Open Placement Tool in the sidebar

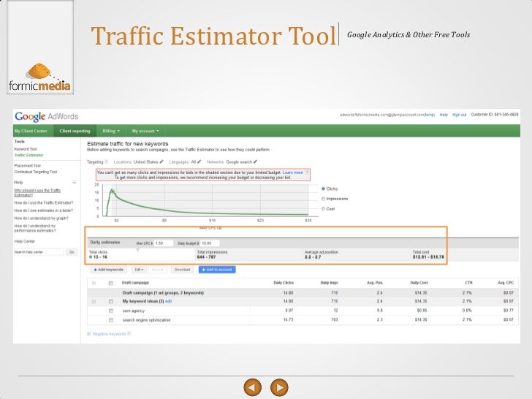28,166
